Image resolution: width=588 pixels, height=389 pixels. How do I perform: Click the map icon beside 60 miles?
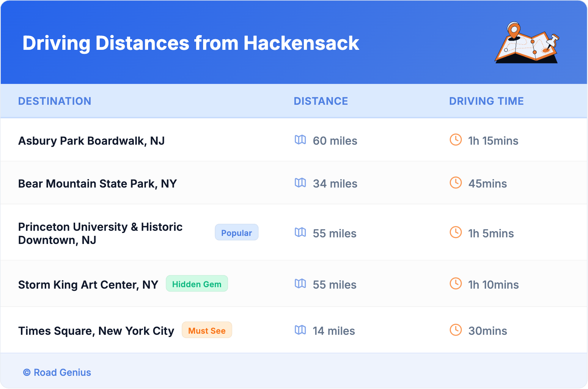pos(300,140)
